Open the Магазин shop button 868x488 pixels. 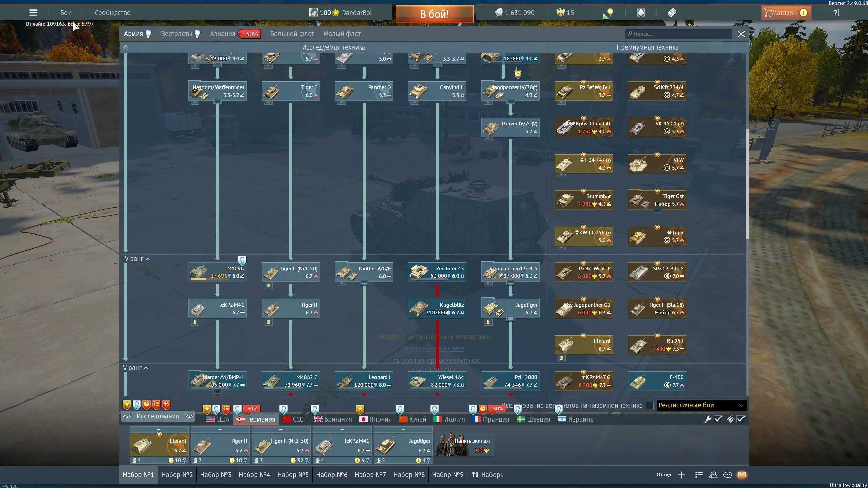pyautogui.click(x=784, y=13)
